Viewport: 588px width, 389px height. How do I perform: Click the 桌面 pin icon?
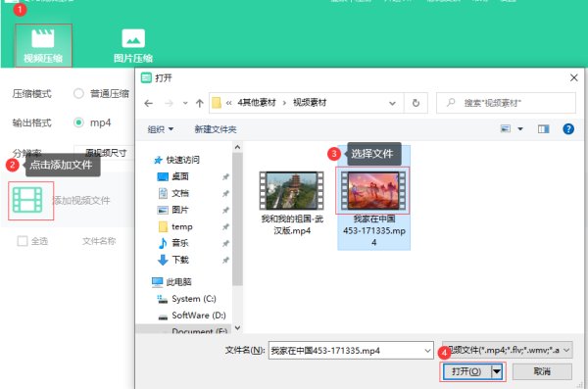point(225,176)
